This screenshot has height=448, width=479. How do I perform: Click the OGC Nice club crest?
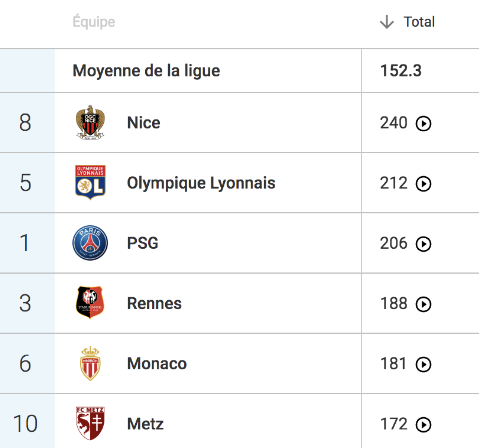(90, 122)
